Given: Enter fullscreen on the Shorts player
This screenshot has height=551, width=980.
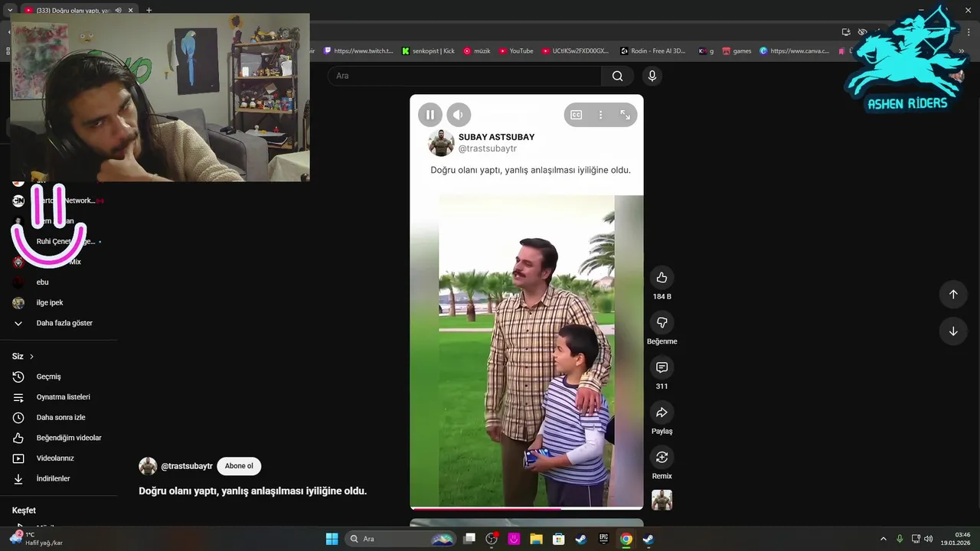Looking at the screenshot, I should pyautogui.click(x=625, y=115).
